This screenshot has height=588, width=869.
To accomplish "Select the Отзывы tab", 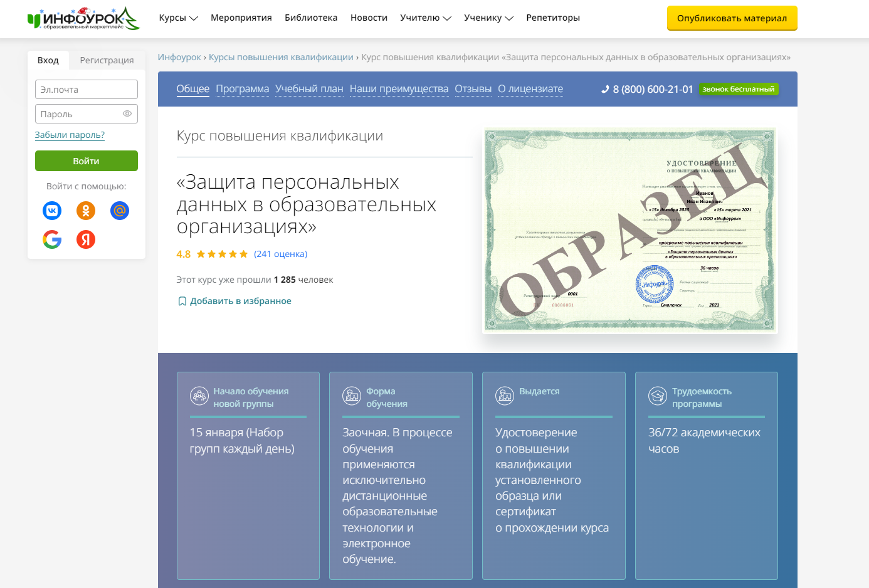I will (473, 89).
